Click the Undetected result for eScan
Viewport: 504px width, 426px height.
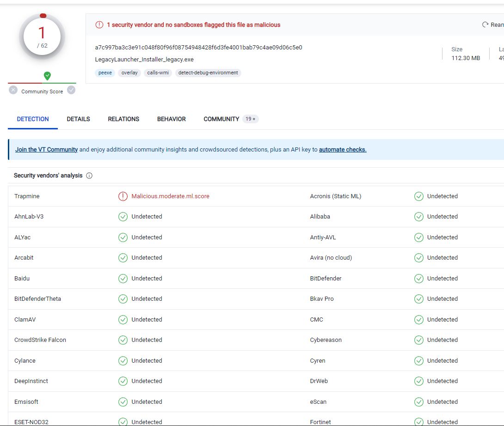coord(443,402)
